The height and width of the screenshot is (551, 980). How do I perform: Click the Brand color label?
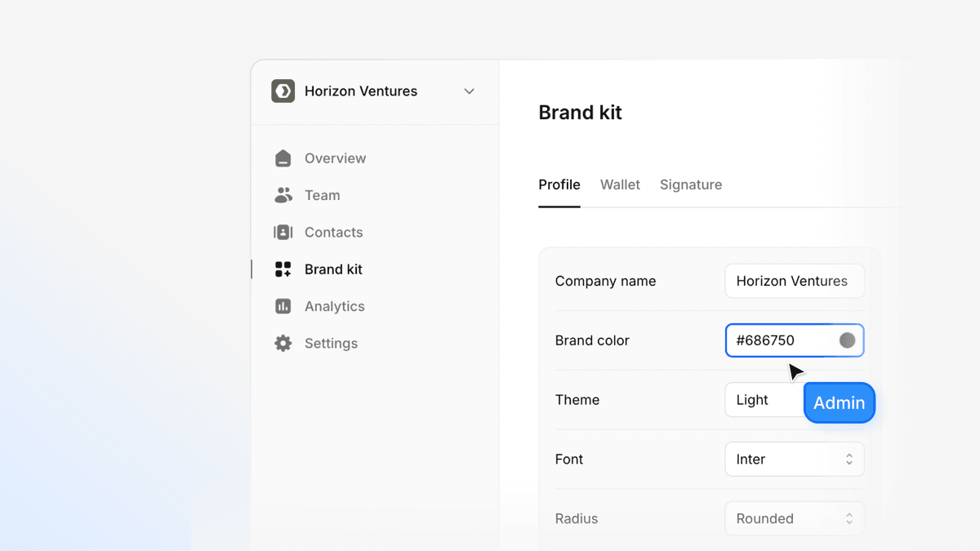pyautogui.click(x=592, y=340)
